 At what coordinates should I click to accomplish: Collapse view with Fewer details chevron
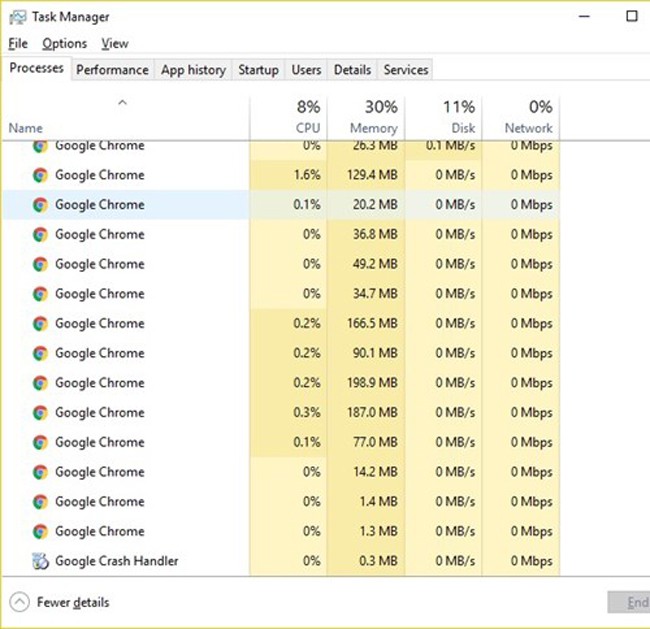pos(20,602)
